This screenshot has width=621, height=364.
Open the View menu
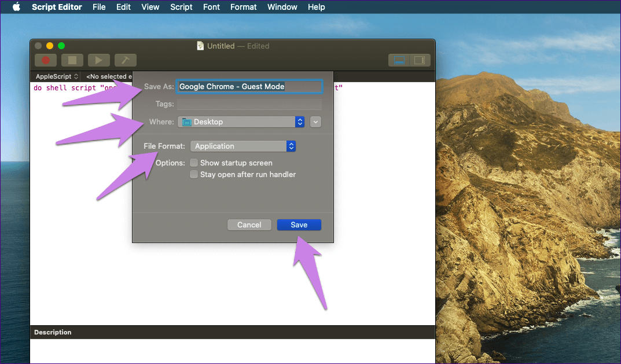[150, 7]
